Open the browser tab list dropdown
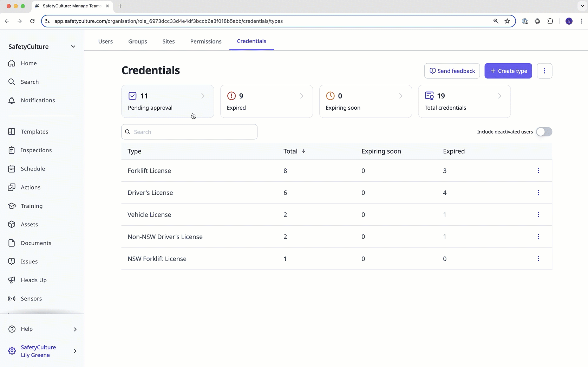This screenshot has height=367, width=588. click(582, 6)
